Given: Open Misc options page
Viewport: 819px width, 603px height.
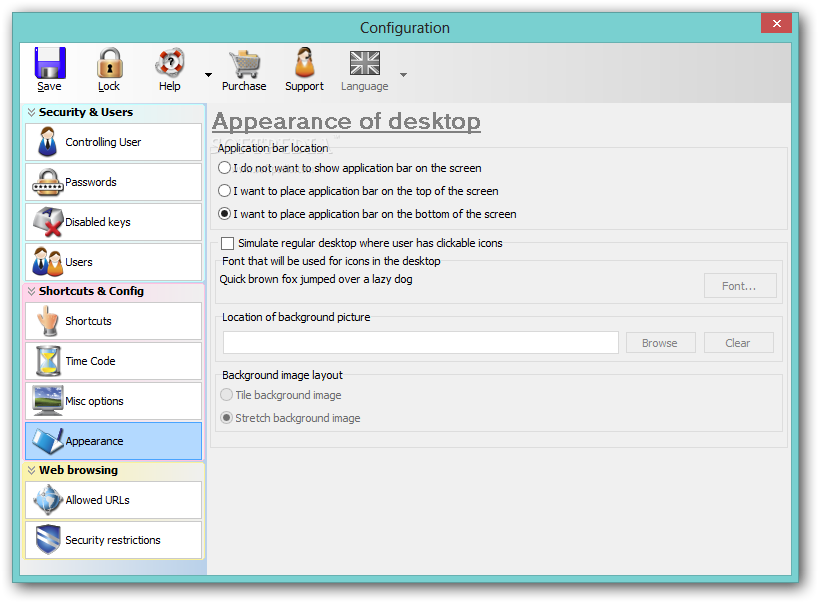Looking at the screenshot, I should pyautogui.click(x=113, y=401).
